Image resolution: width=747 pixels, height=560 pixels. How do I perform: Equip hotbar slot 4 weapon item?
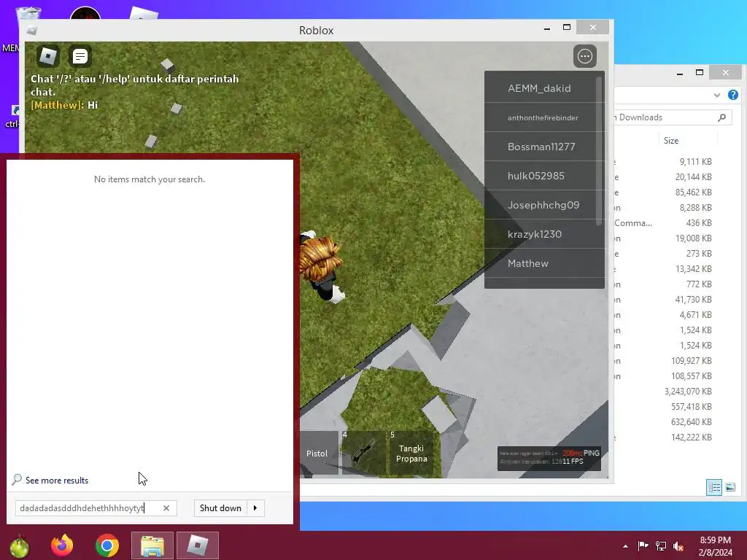click(x=364, y=453)
